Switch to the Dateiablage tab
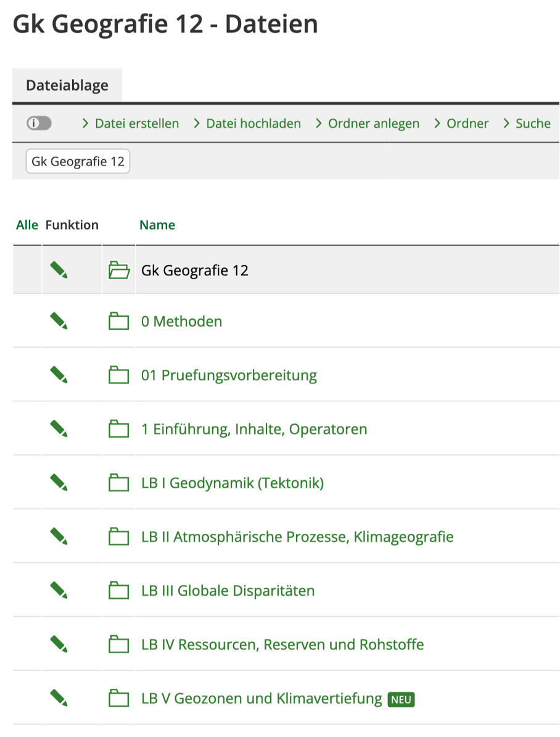This screenshot has height=737, width=560. pos(67,86)
